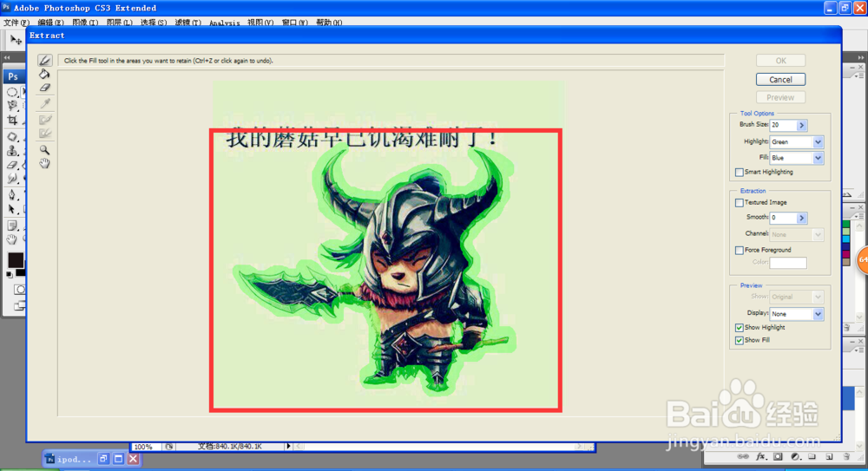Select the Smudge tool in Photoshop toolbox

coord(12,178)
